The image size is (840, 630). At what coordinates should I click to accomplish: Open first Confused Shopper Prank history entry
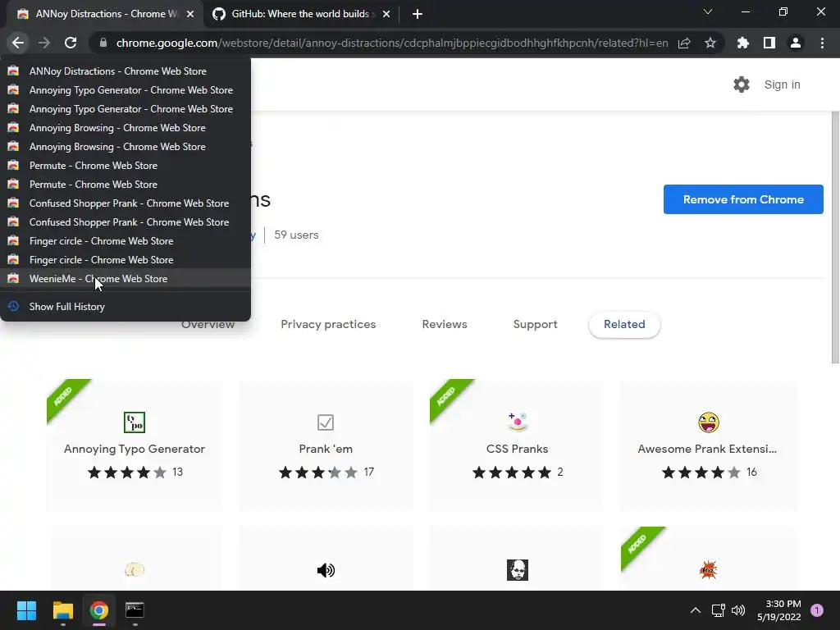click(126, 203)
